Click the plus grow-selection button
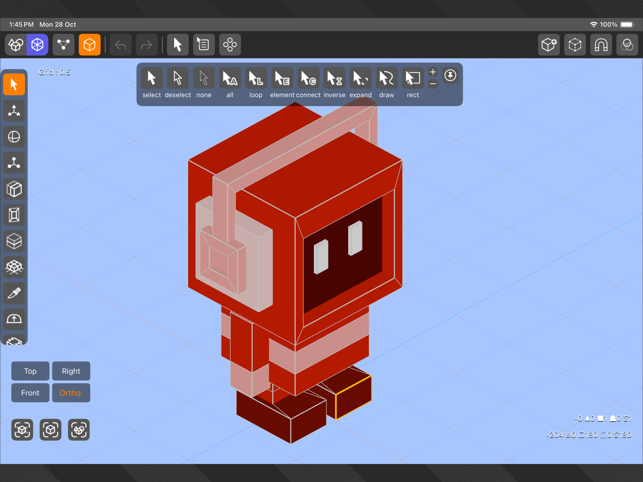The image size is (643, 482). pyautogui.click(x=433, y=72)
